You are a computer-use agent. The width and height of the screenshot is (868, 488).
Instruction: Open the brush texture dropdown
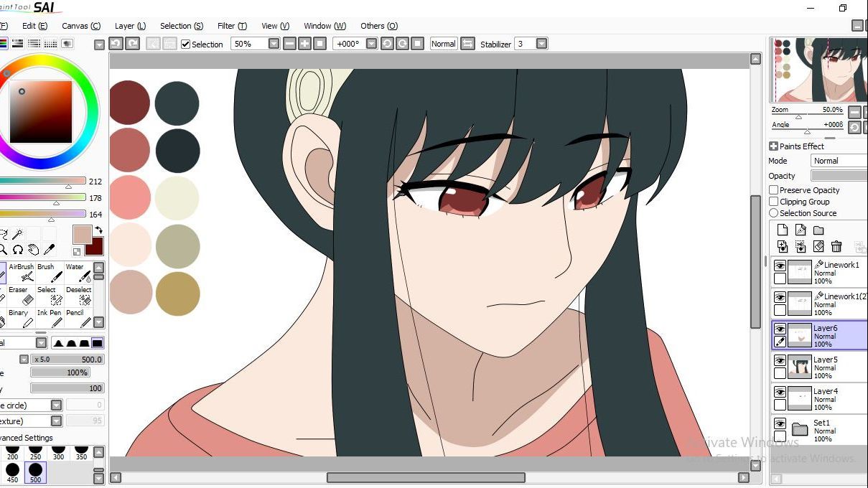[x=56, y=421]
